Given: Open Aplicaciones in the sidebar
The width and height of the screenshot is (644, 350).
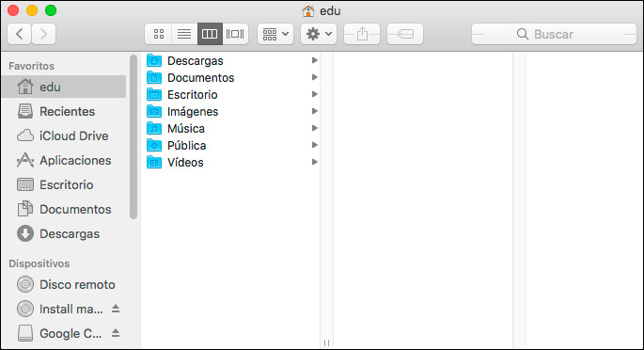Looking at the screenshot, I should point(64,160).
